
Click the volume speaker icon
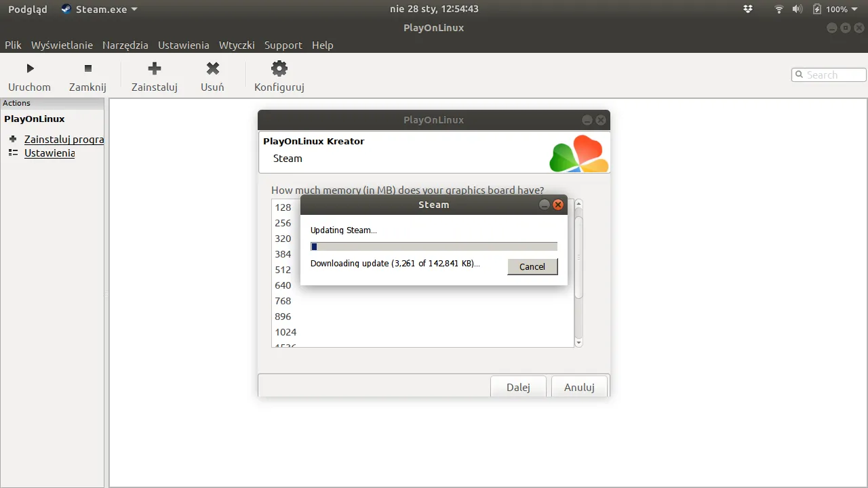click(x=797, y=9)
